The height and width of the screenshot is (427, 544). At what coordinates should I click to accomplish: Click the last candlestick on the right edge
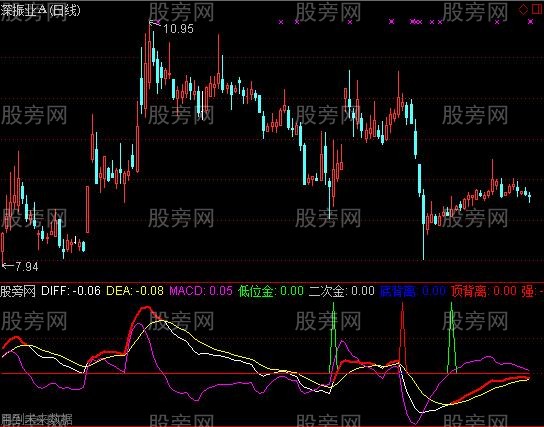(x=529, y=197)
